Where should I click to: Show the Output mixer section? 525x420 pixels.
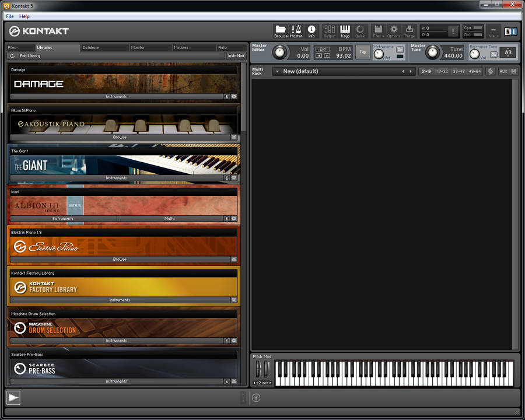(330, 30)
